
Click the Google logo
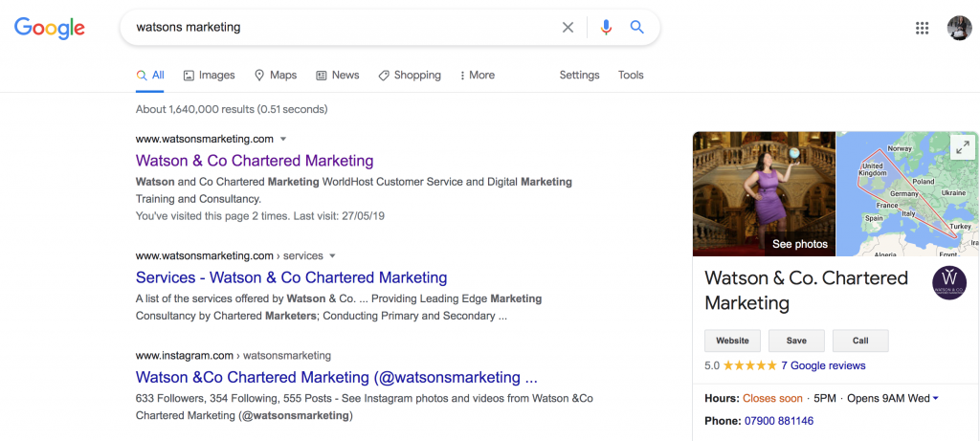(50, 28)
